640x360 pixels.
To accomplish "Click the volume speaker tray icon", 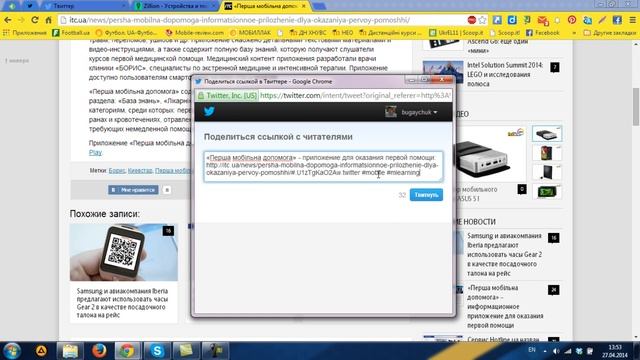I will [556, 351].
